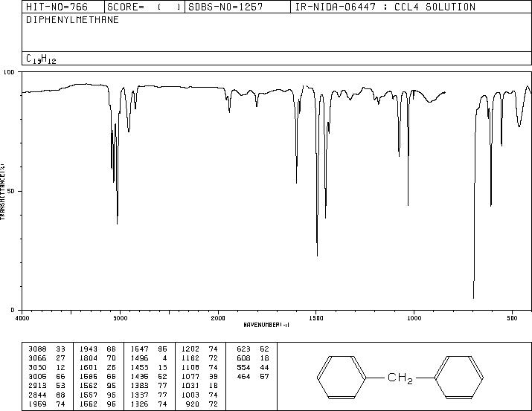
Task: Click the 50 transmittance axis label
Action: click(11, 191)
